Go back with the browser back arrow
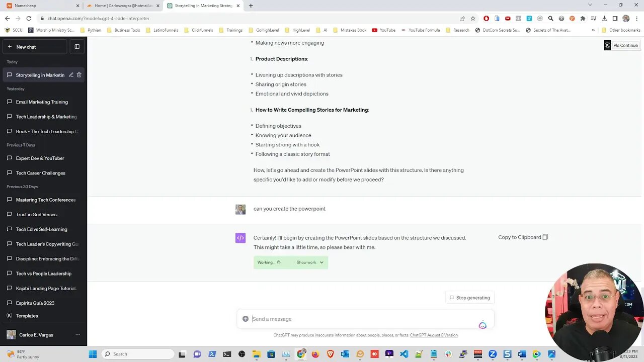 point(7,19)
